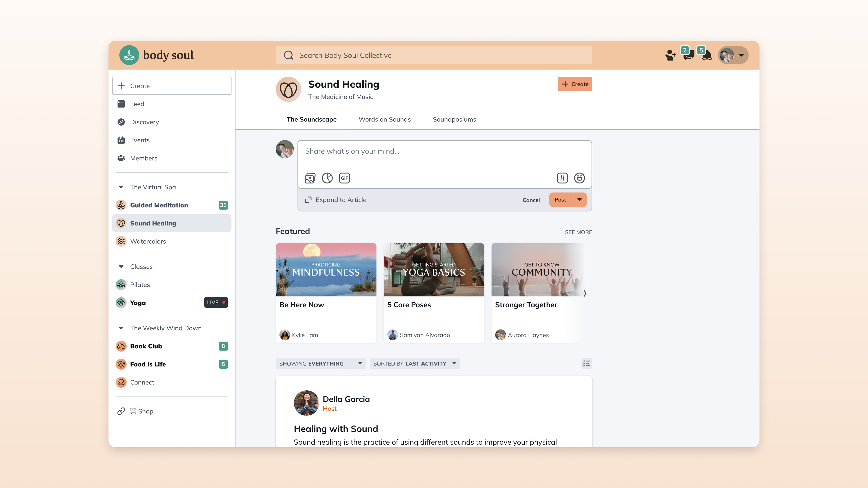The height and width of the screenshot is (488, 868).
Task: Switch to The Soundscape tab
Action: (x=311, y=119)
